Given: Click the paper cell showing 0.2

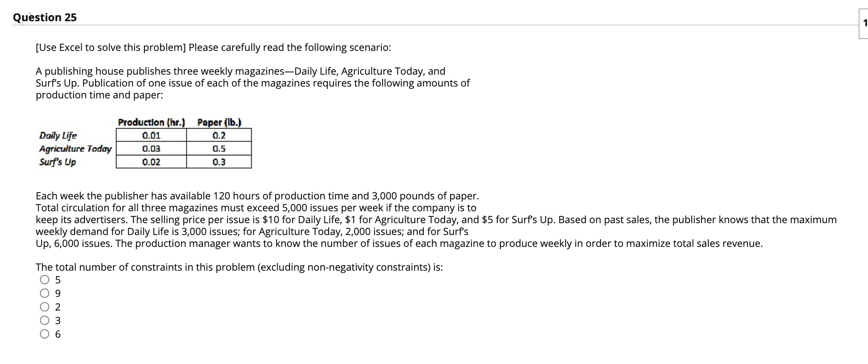Looking at the screenshot, I should 219,136.
